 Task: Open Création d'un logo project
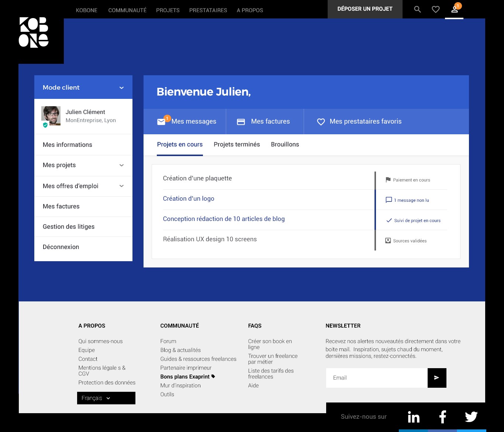point(189,198)
